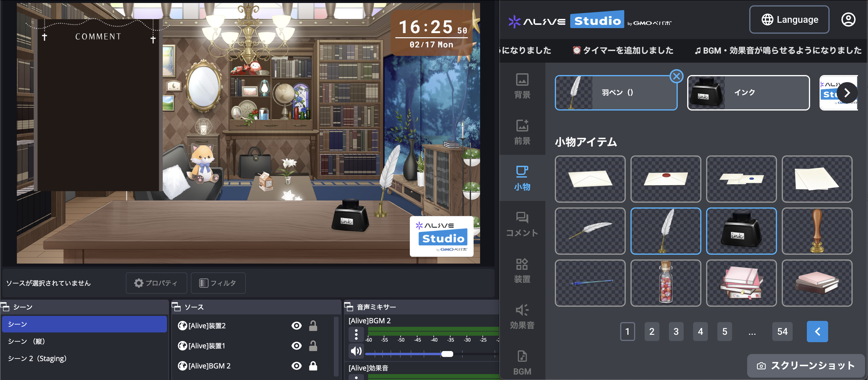The height and width of the screenshot is (380, 868).
Task: Click the ink bottle in the preview
Action: (x=350, y=216)
